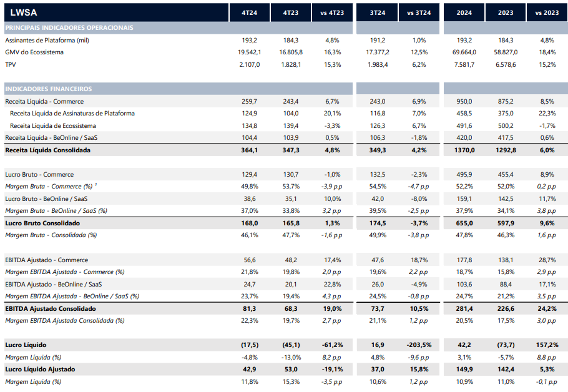This screenshot has width=568, height=392.
Task: Select Receita Líquida - Commerce label
Action: (44, 102)
